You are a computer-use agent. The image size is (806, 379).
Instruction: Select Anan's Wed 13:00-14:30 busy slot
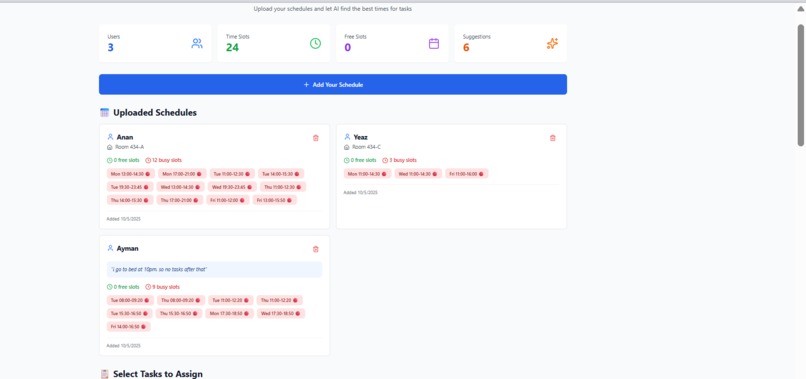pos(180,187)
